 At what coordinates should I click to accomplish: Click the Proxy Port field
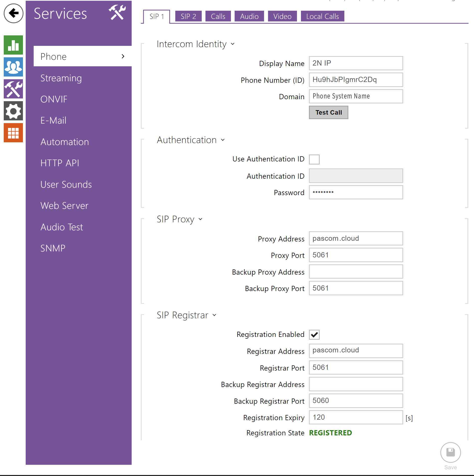pyautogui.click(x=356, y=255)
